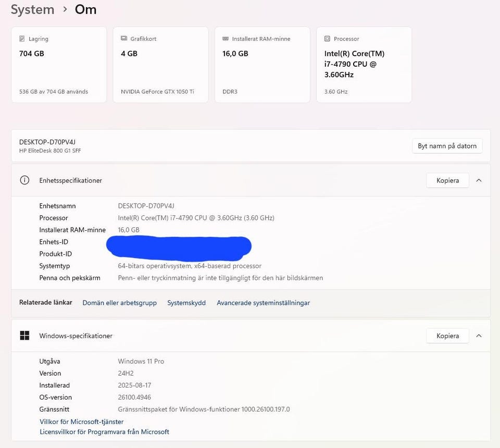This screenshot has width=500, height=448.
Task: Click the Penna och pekskärm value text
Action: point(220,278)
